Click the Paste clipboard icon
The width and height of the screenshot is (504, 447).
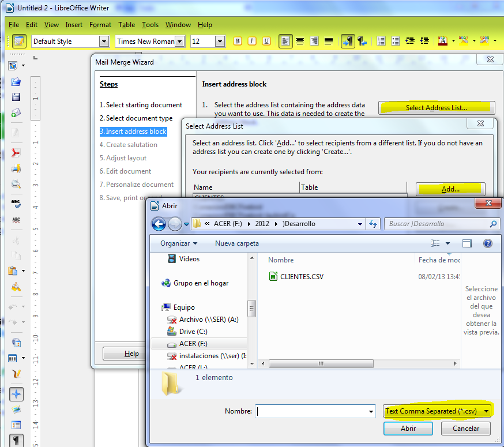(x=13, y=271)
